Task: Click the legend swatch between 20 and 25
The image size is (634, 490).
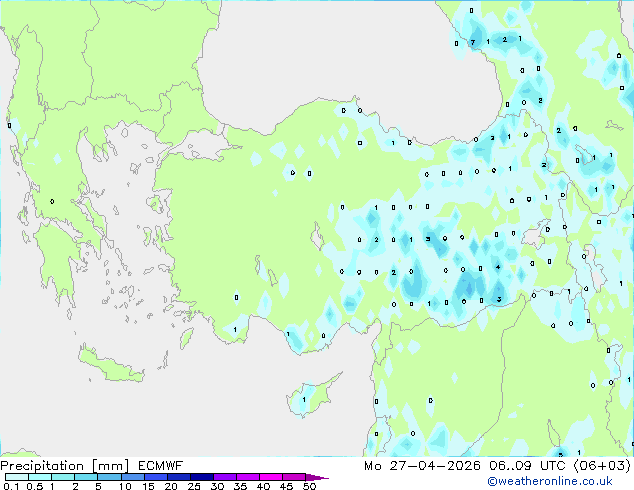Action: (x=178, y=477)
